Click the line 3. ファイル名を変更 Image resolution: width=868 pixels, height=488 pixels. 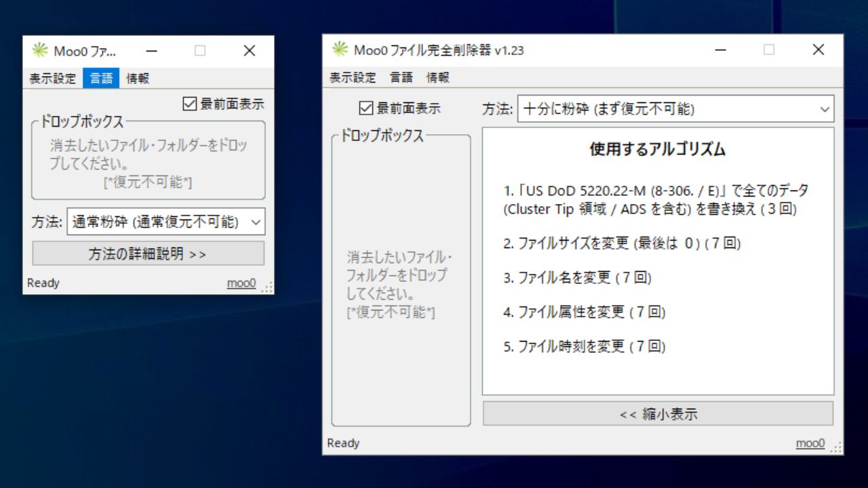point(577,278)
